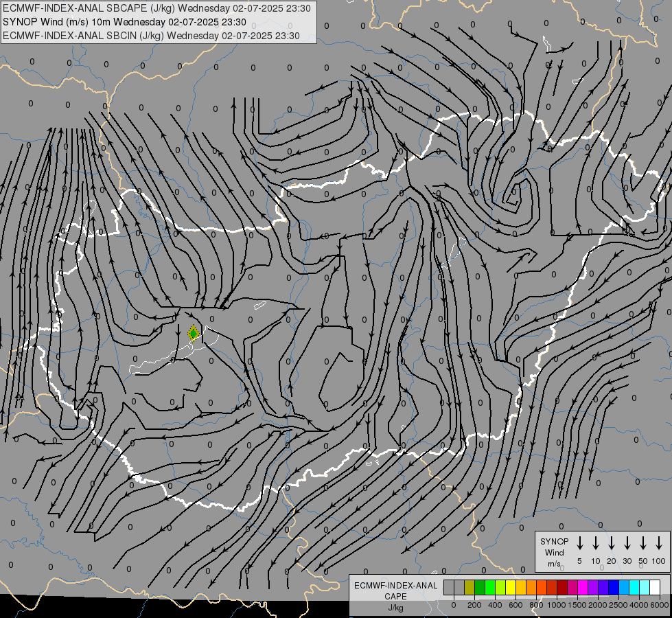
Task: Select the bright magenta CAPE legend swatch
Action: (583, 587)
